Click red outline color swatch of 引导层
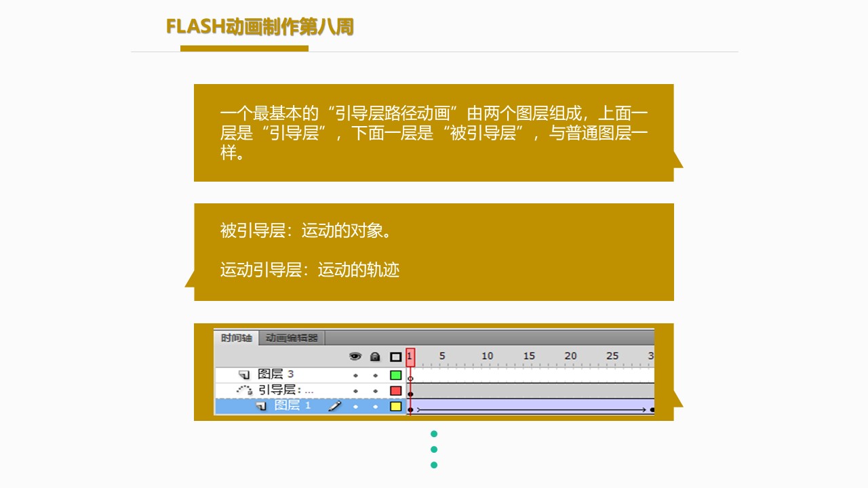The height and width of the screenshot is (488, 868). tap(396, 390)
